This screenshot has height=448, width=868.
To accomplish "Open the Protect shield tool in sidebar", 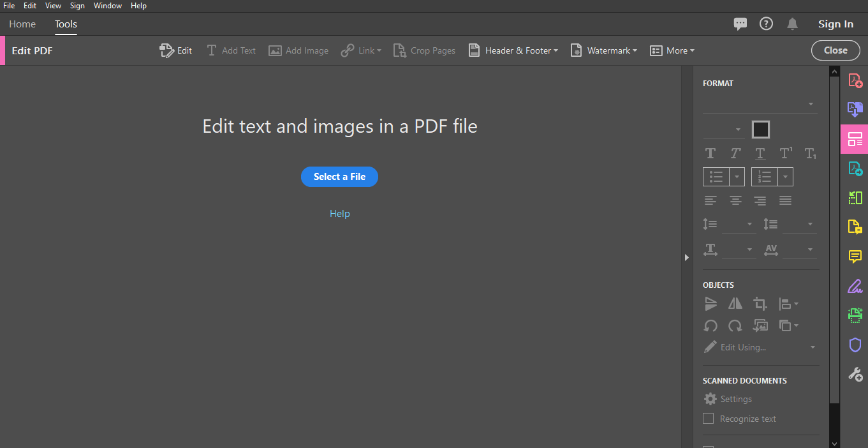I will coord(855,345).
